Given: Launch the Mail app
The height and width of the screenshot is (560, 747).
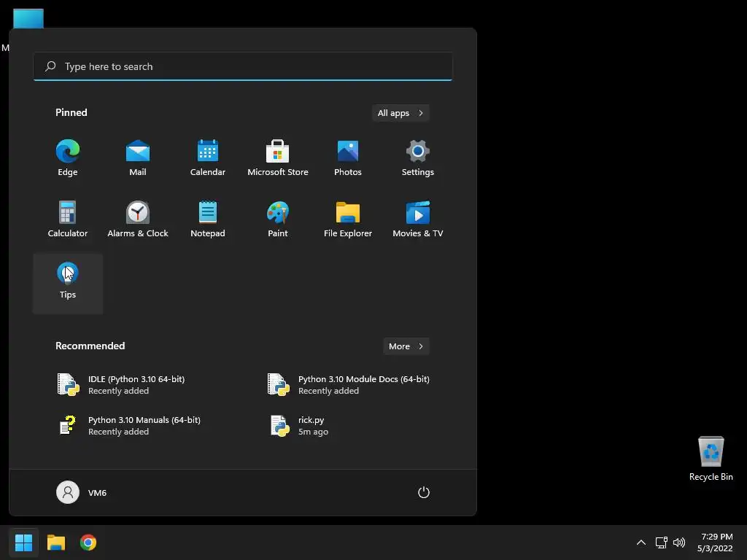Looking at the screenshot, I should pyautogui.click(x=138, y=158).
